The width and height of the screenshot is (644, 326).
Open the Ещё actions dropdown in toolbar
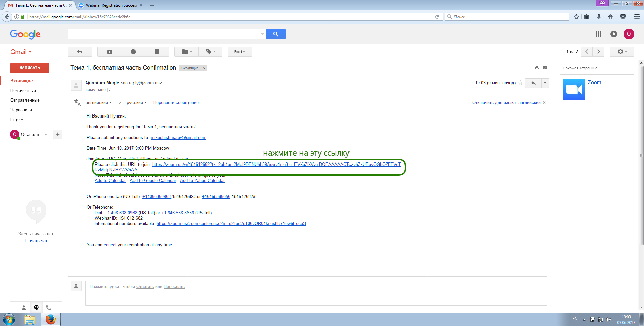240,52
